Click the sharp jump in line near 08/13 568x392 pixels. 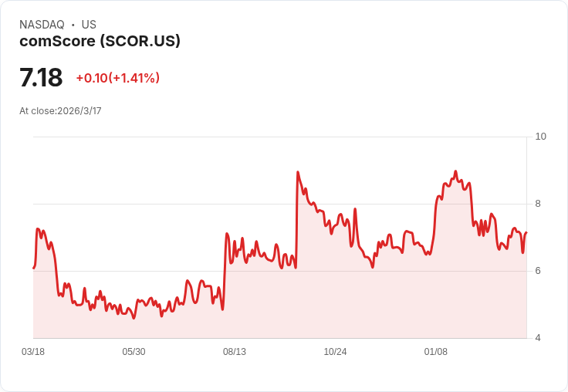(x=225, y=270)
